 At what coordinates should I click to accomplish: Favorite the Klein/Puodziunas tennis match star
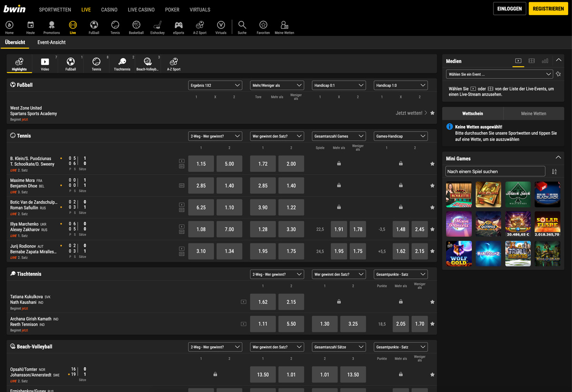coord(432,164)
